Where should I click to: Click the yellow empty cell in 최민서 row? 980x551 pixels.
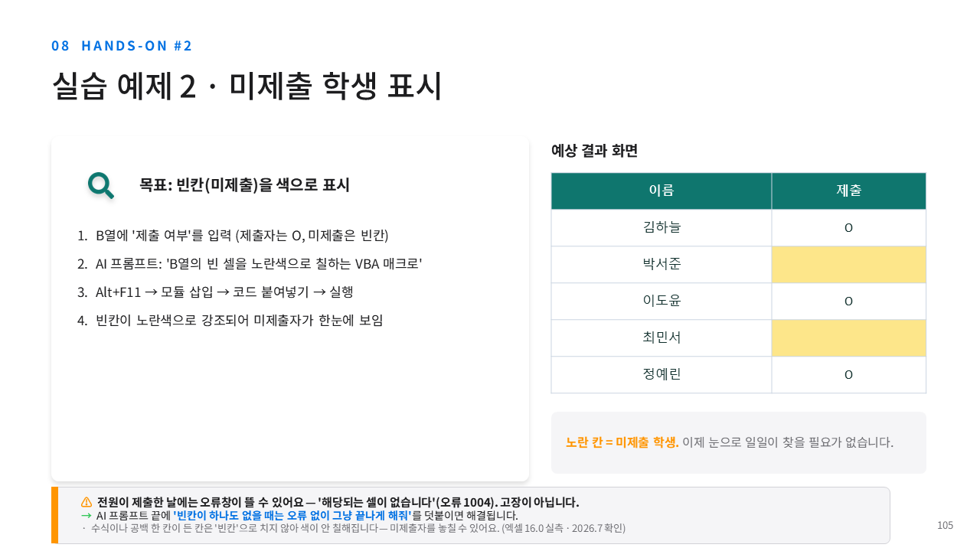coord(849,337)
